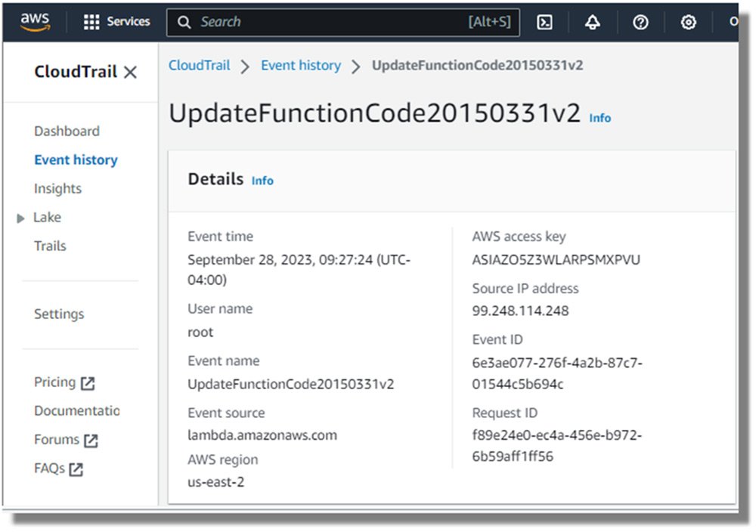756x532 pixels.
Task: Click the Services label in header
Action: 129,22
